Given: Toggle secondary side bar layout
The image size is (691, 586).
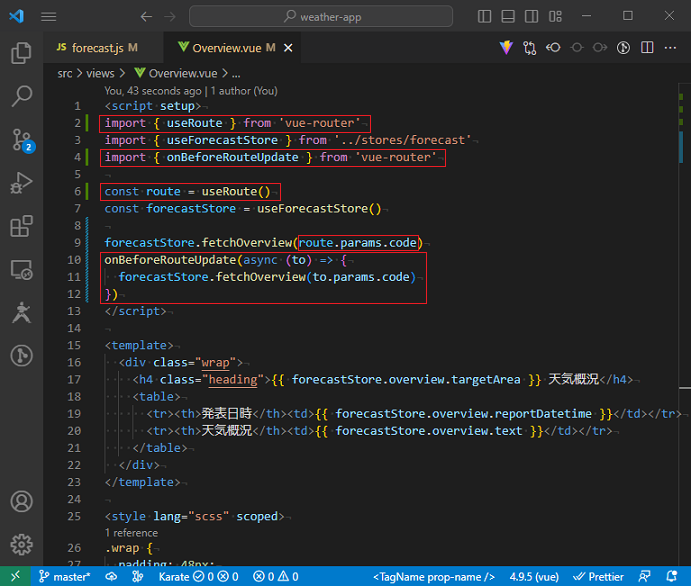Looking at the screenshot, I should coord(531,17).
